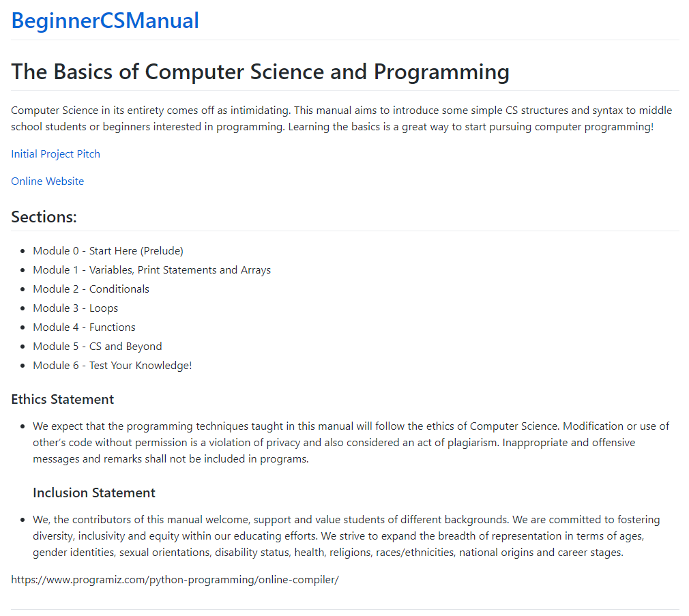Click the Module 4 - Functions item
Image resolution: width=689 pixels, height=616 pixels.
coord(84,327)
